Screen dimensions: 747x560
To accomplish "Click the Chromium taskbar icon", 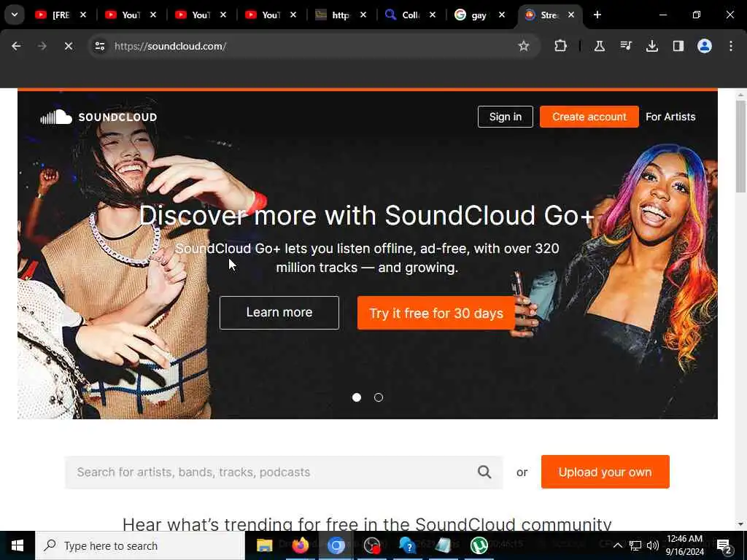I will [x=336, y=545].
